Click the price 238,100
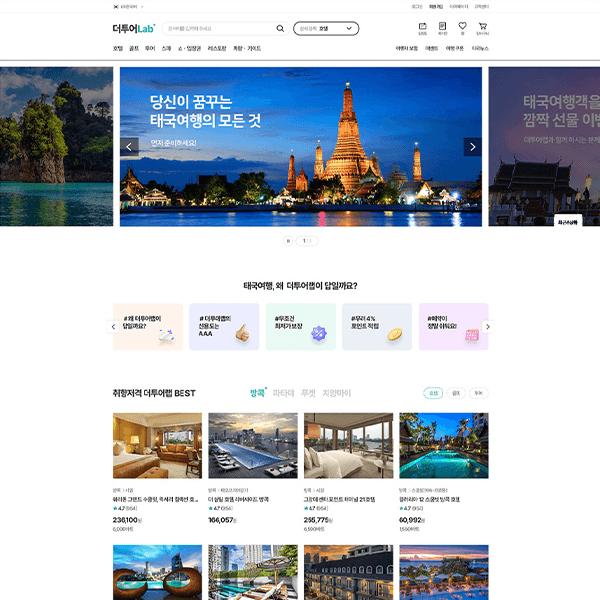 (x=127, y=520)
